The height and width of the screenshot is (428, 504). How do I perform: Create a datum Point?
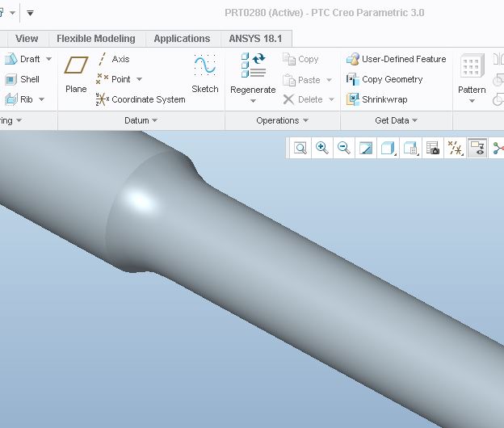pyautogui.click(x=113, y=79)
